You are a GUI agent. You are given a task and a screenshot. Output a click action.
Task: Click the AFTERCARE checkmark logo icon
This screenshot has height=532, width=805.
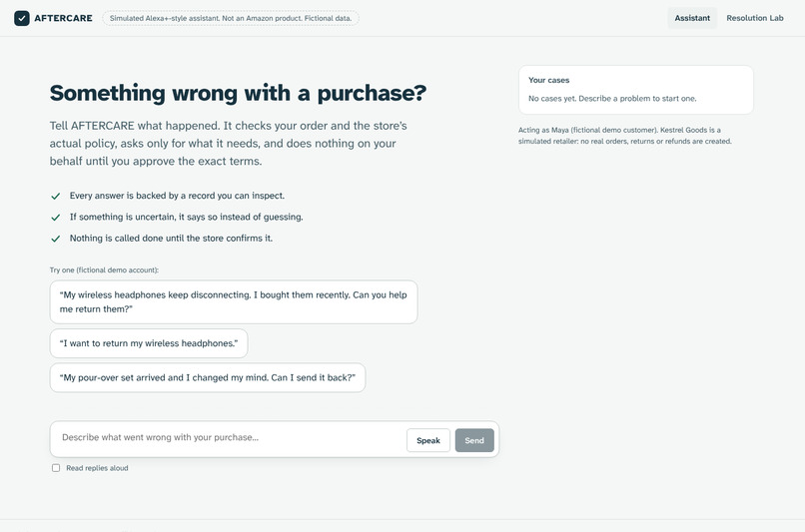(22, 18)
